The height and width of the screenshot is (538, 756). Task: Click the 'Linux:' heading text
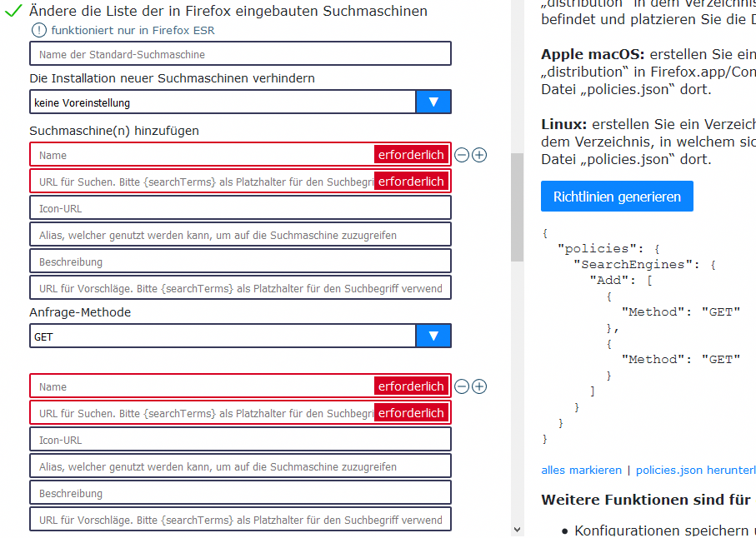click(563, 124)
